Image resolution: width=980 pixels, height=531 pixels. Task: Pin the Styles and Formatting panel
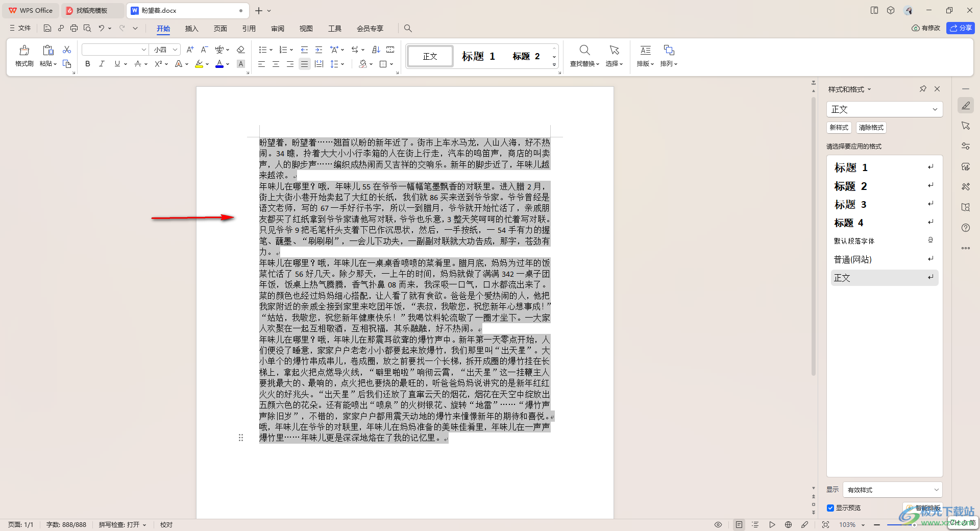pos(923,89)
